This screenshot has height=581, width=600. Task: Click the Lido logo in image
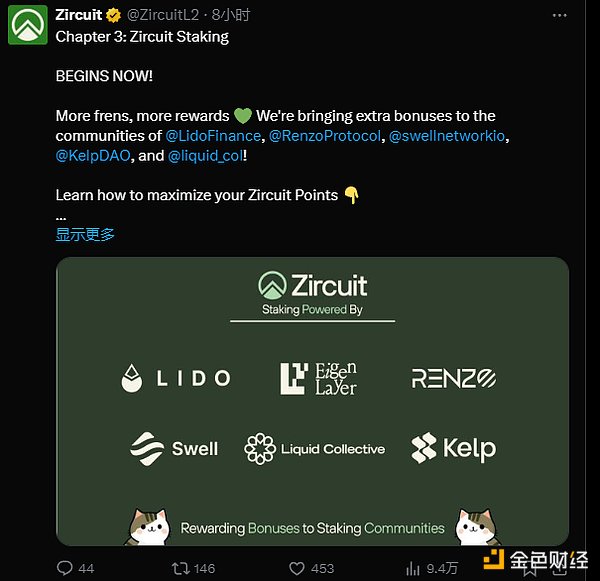pos(175,378)
